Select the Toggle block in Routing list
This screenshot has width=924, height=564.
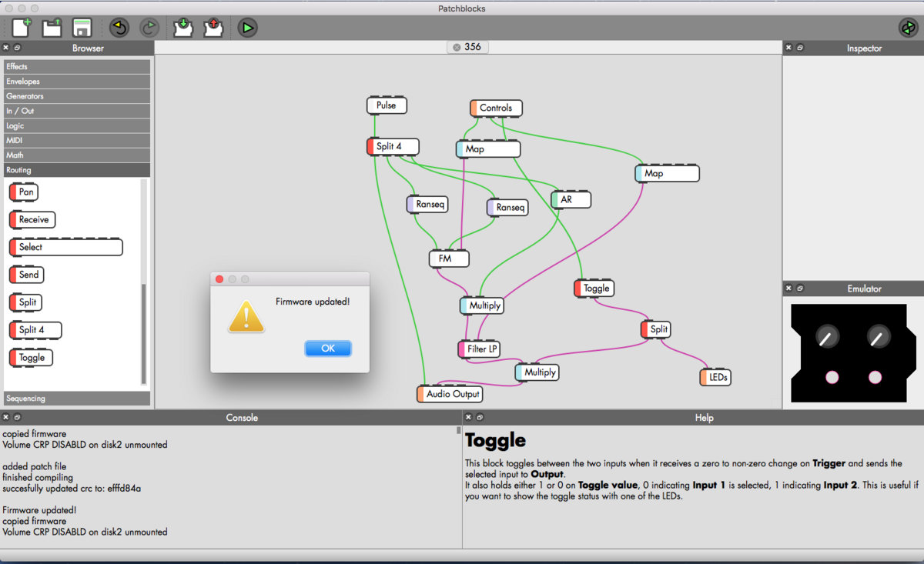(32, 358)
